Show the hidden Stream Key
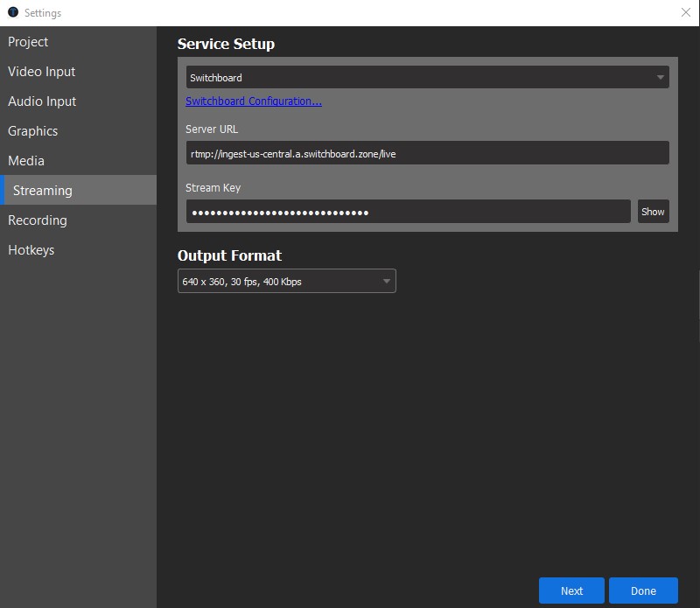Viewport: 700px width, 608px height. (653, 211)
